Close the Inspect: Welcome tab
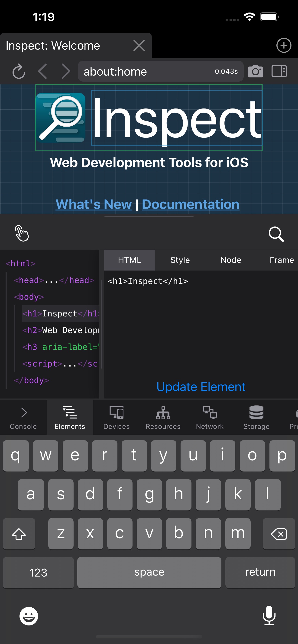 139,45
